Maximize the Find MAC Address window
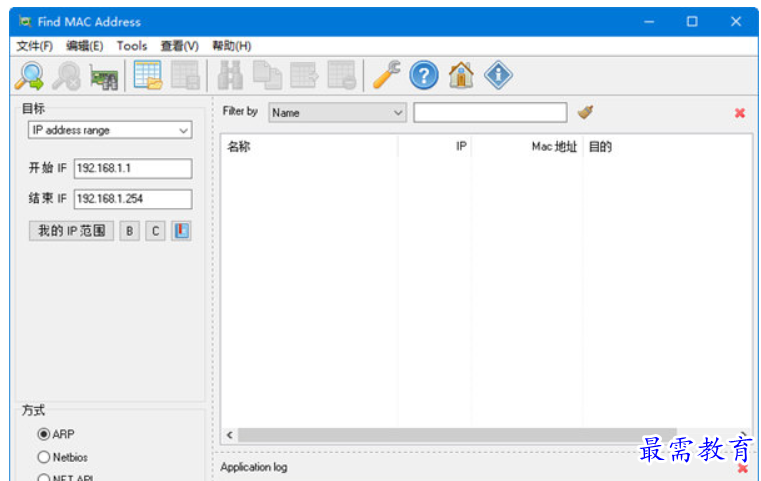The height and width of the screenshot is (481, 761). pos(692,22)
